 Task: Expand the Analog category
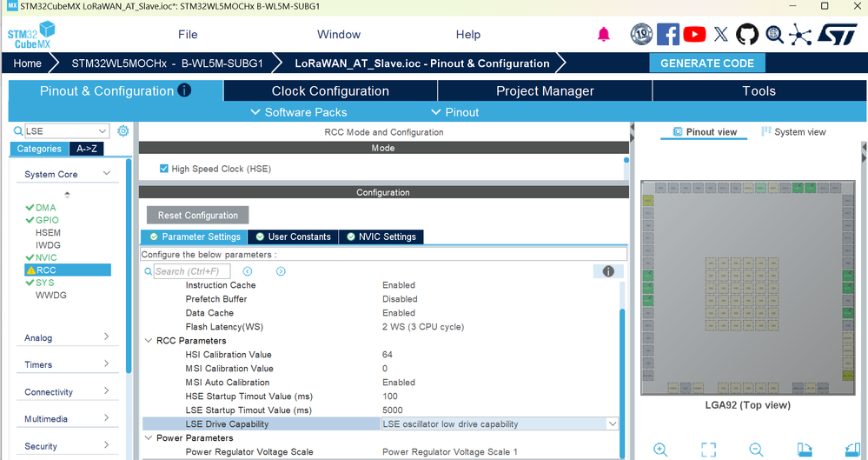pyautogui.click(x=106, y=337)
